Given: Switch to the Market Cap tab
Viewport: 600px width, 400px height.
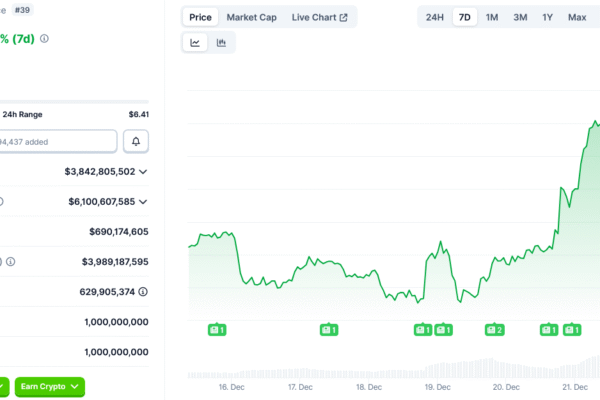Looking at the screenshot, I should [x=251, y=17].
